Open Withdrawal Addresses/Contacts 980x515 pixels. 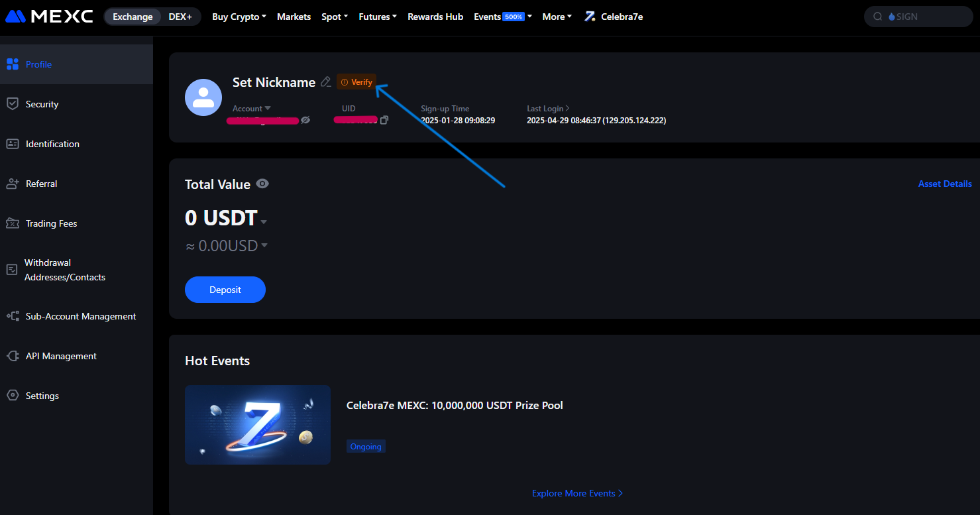coord(76,270)
